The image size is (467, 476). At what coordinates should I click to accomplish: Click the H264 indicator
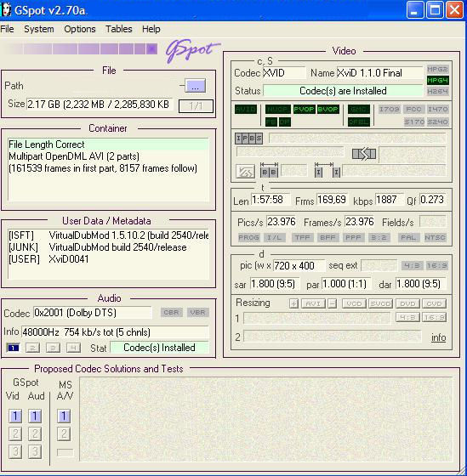437,91
